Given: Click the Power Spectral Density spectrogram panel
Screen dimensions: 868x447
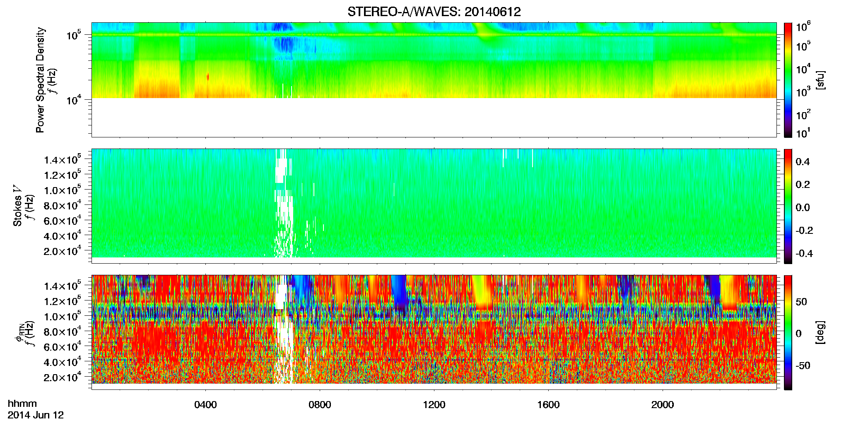Looking at the screenshot, I should click(434, 80).
